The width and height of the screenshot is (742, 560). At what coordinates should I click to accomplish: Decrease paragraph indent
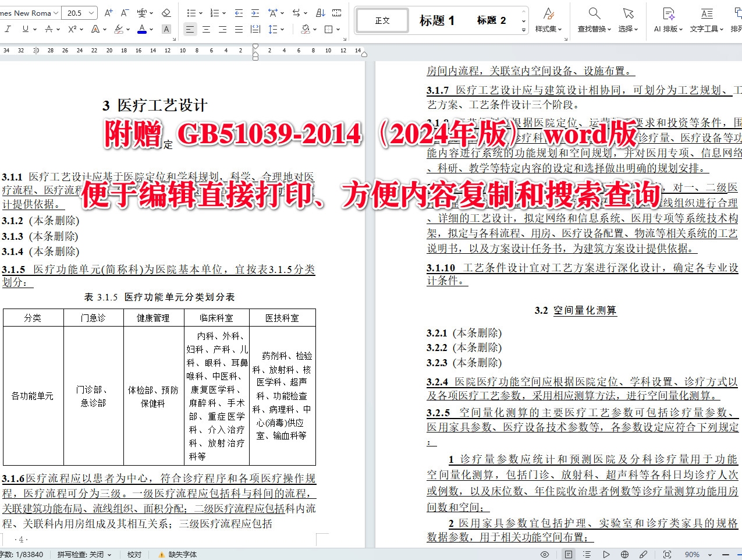click(x=239, y=13)
